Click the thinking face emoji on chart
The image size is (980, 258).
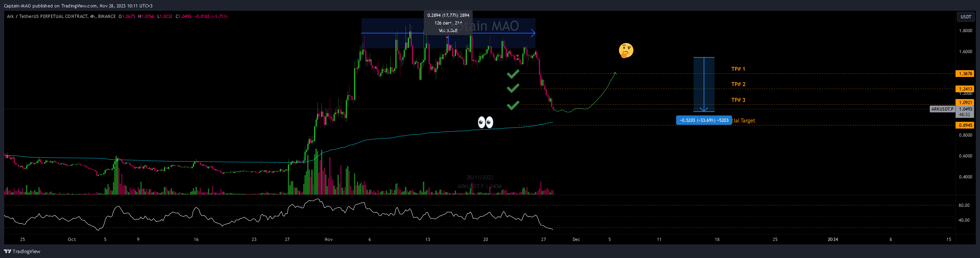(626, 51)
